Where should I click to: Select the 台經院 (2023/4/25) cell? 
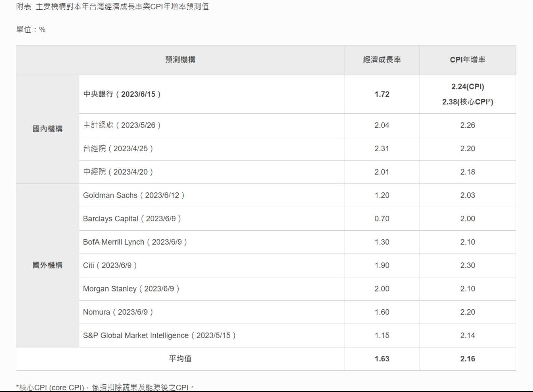pos(118,149)
